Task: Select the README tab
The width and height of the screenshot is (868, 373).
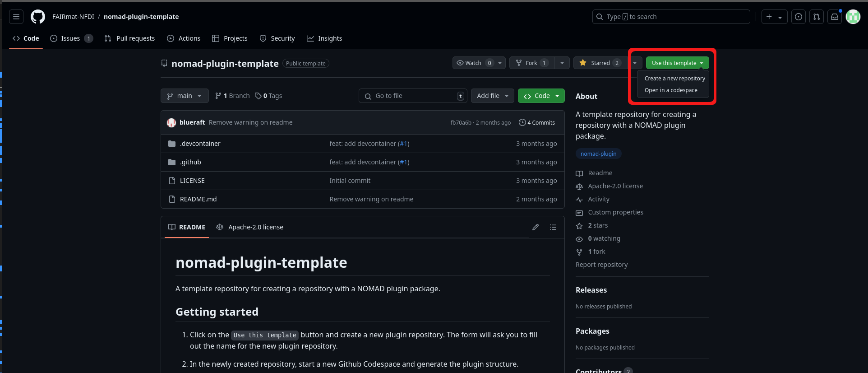Action: tap(187, 227)
